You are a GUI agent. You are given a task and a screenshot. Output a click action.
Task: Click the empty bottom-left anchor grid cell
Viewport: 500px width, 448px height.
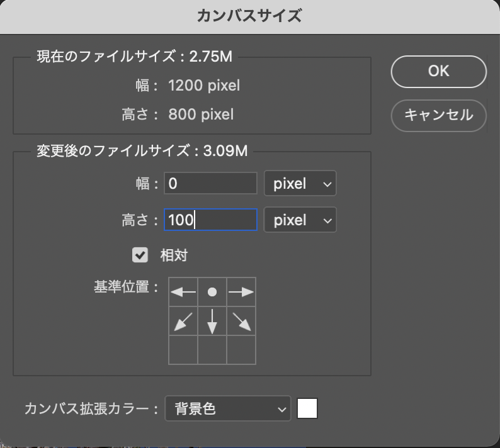pos(183,350)
